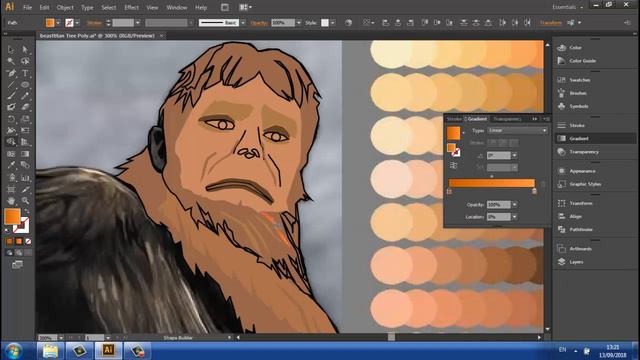Select the Direct Selection tool
The height and width of the screenshot is (360, 640).
tap(25, 49)
